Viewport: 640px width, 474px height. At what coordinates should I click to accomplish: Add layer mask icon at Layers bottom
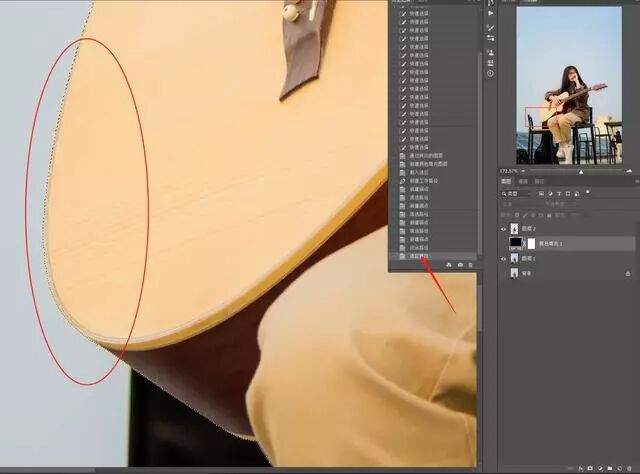tap(590, 468)
